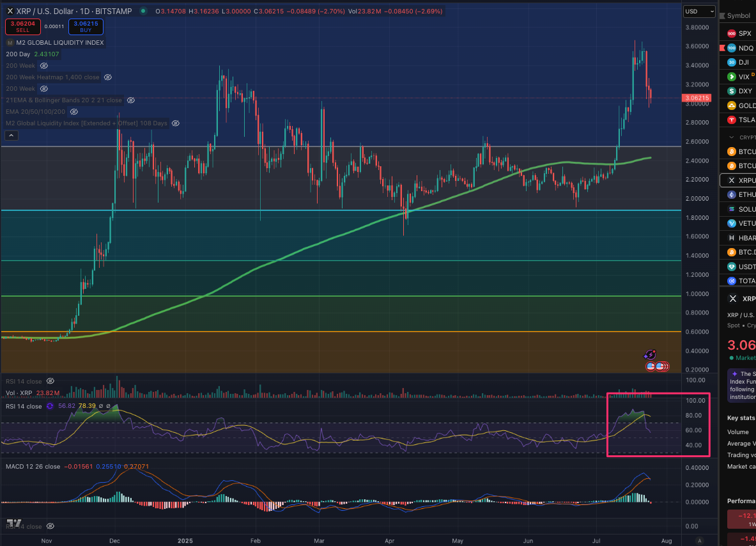Show the 200 Week indicator just above 21EMA row

click(x=44, y=89)
